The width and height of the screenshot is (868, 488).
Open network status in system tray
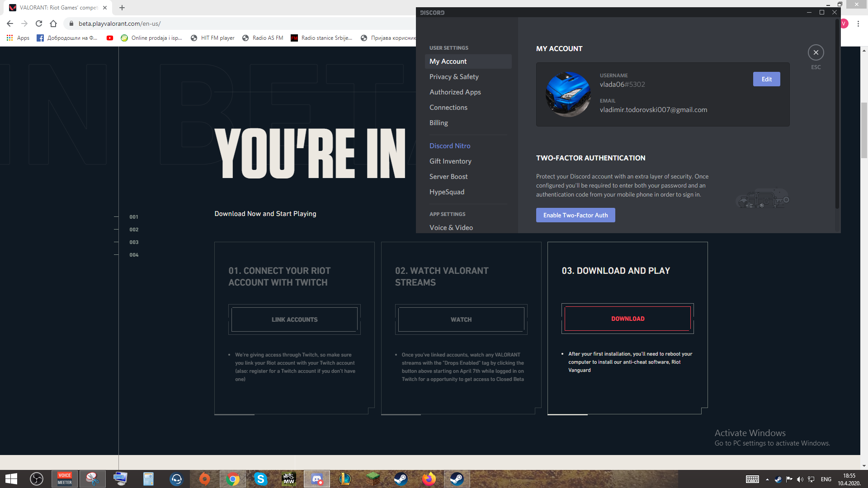click(811, 479)
